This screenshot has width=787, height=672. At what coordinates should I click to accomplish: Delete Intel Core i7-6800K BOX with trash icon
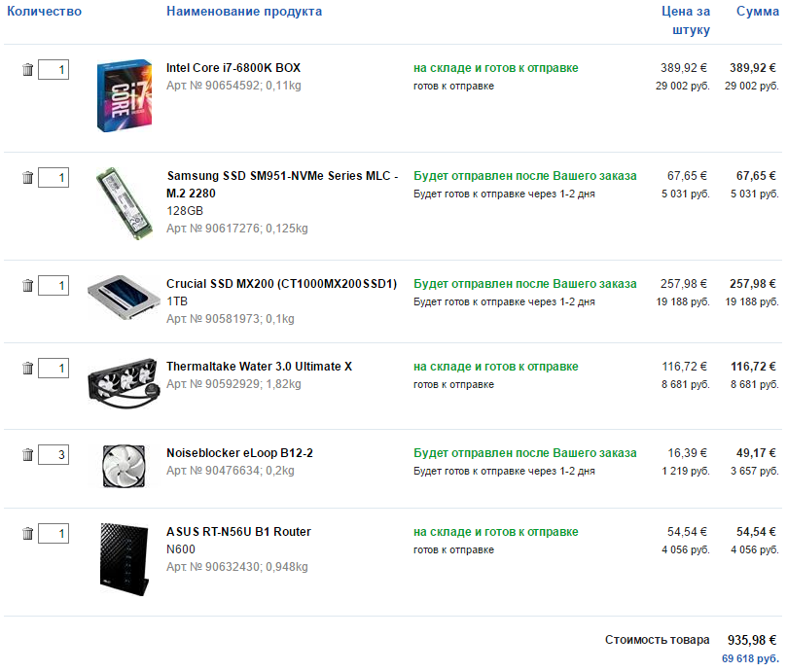(x=27, y=69)
